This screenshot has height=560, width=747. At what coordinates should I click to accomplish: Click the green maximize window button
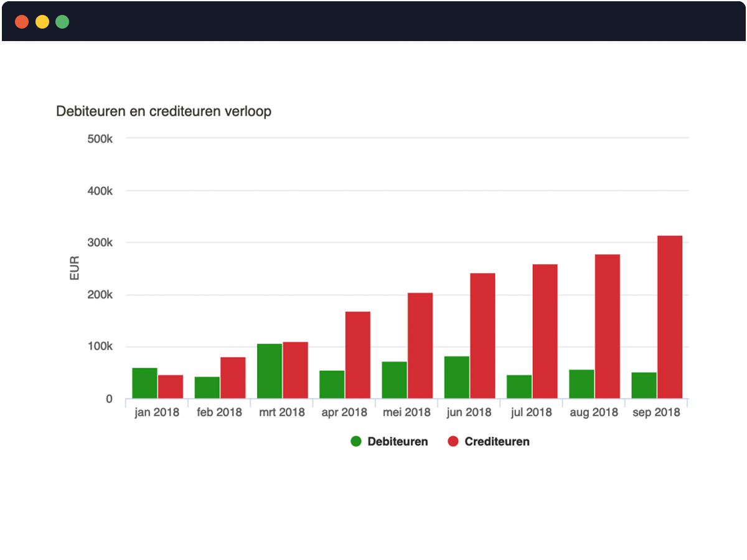pos(62,22)
